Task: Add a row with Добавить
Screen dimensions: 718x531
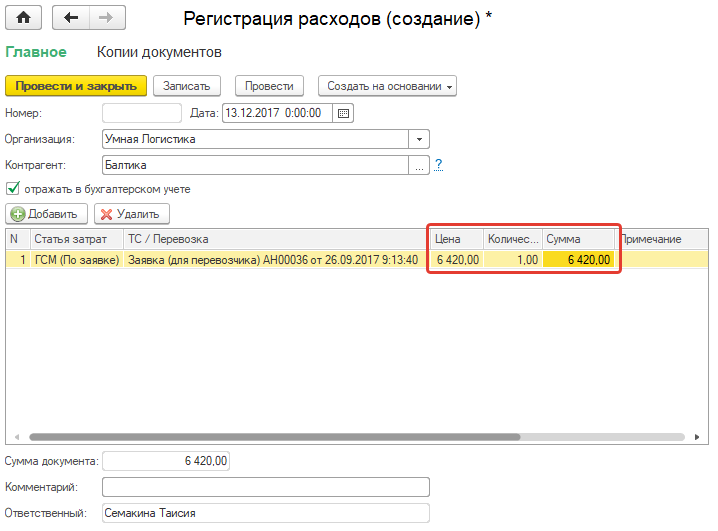Action: 46,214
